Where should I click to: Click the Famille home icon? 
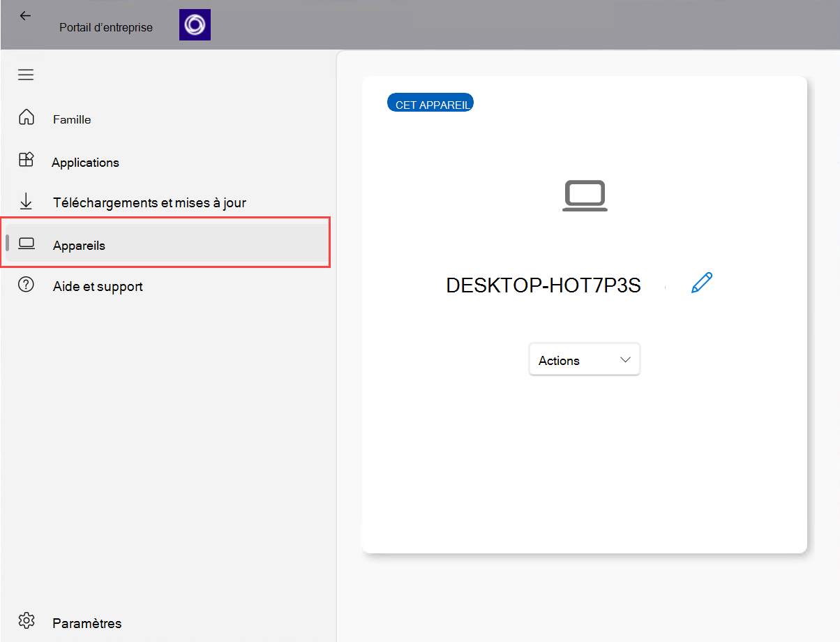26,117
